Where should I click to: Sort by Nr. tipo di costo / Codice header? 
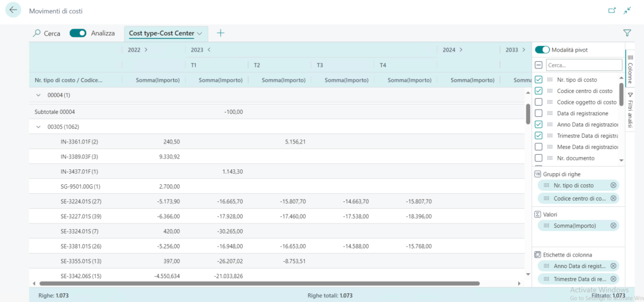(x=69, y=80)
